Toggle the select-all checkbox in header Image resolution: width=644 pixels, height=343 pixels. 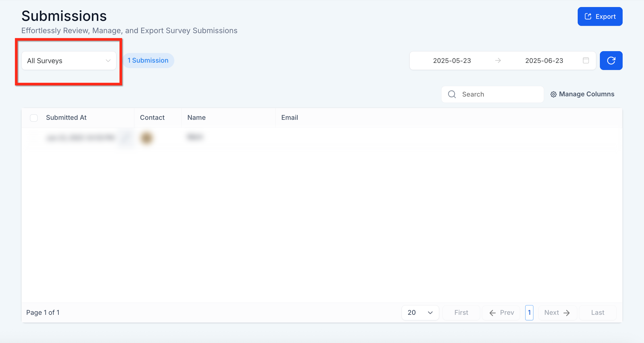[x=34, y=118]
